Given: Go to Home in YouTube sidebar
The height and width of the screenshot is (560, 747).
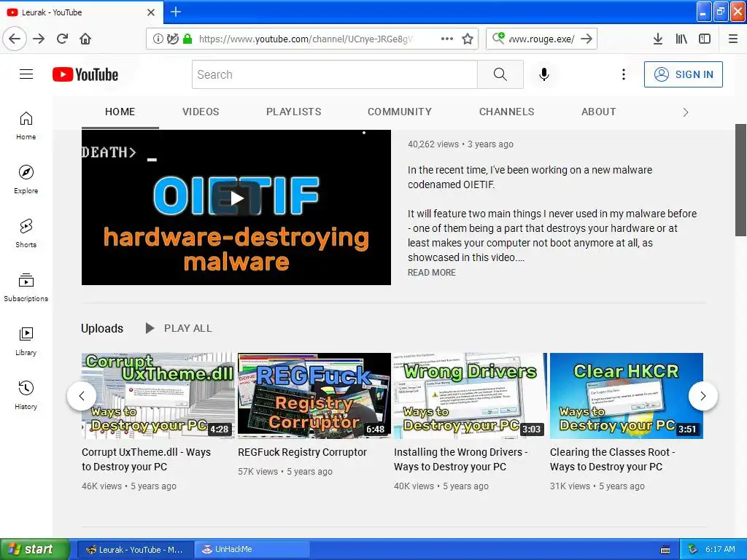Looking at the screenshot, I should (x=26, y=125).
